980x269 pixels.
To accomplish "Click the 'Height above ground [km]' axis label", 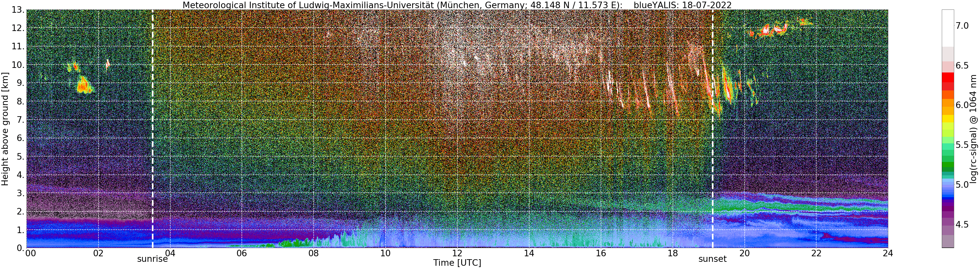I will point(5,129).
